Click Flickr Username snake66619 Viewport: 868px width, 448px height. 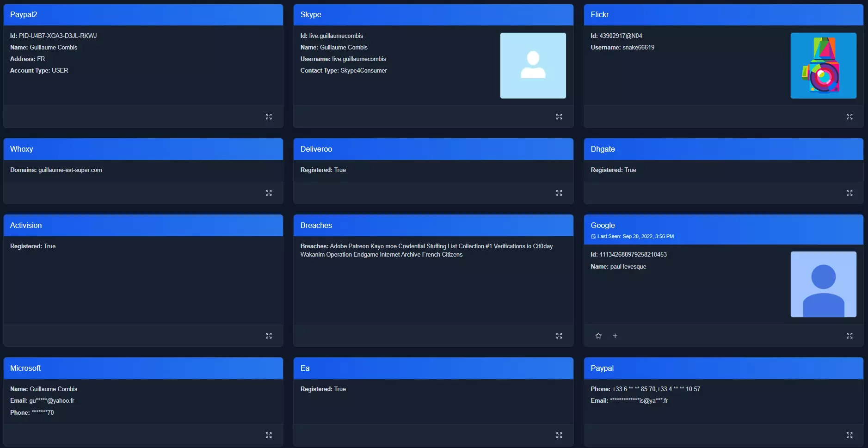622,47
